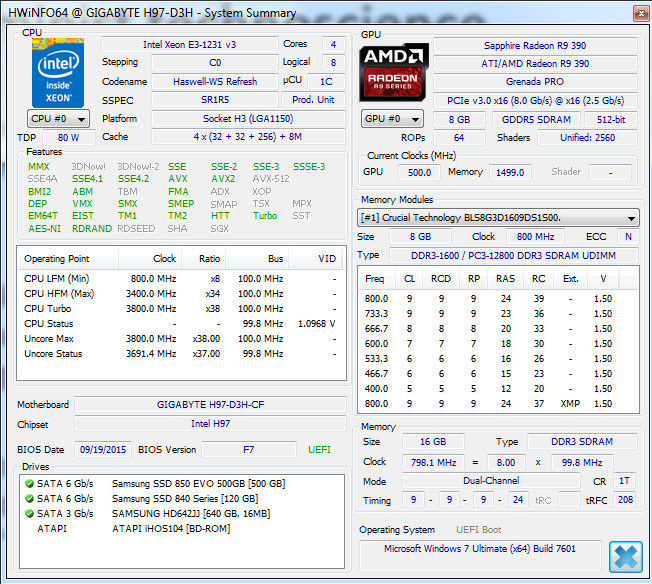Viewport: 652px width, 584px height.
Task: Click the Prod. Unit button
Action: click(x=313, y=100)
